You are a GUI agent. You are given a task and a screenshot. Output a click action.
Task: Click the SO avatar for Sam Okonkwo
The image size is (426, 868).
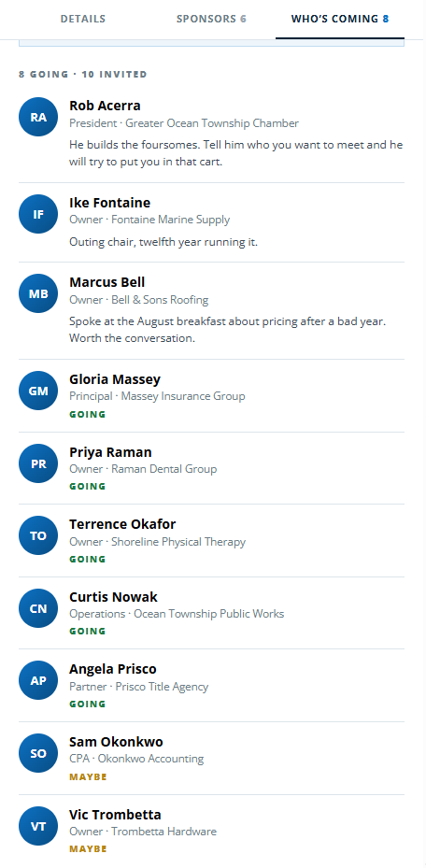pos(38,753)
